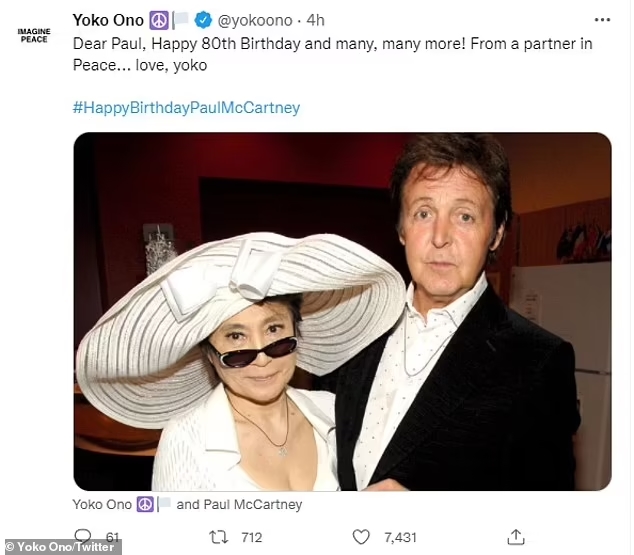This screenshot has width=634, height=555.
Task: Click the Share upload icon
Action: coord(516,537)
